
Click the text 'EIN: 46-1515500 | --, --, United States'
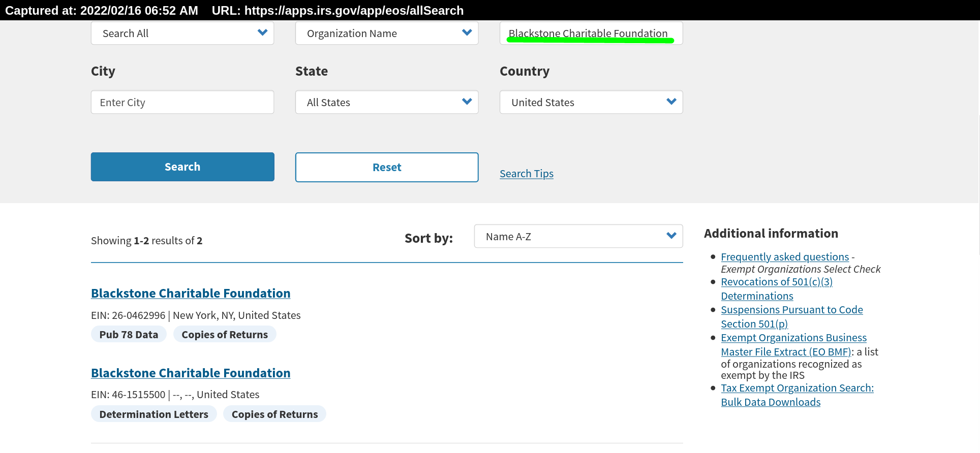tap(175, 395)
